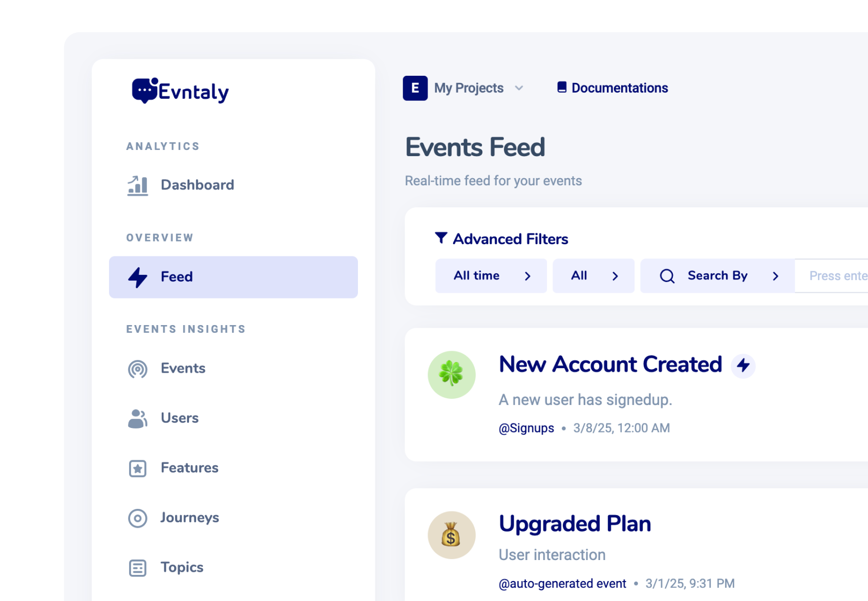
Task: Click the money bag event avatar
Action: tap(452, 535)
